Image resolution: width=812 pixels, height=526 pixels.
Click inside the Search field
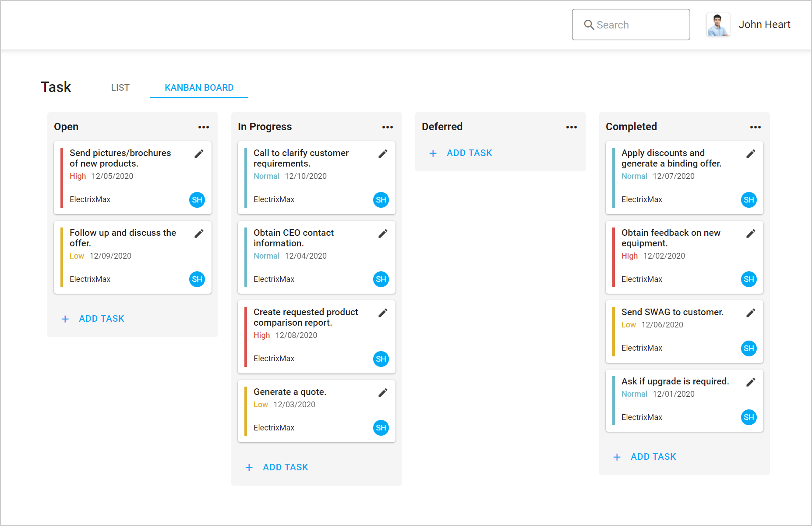coord(631,25)
